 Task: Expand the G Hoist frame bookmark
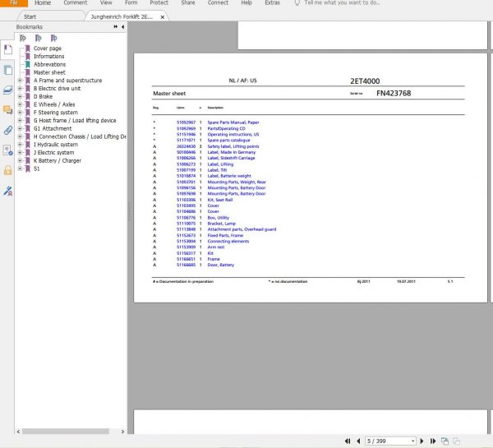point(20,121)
